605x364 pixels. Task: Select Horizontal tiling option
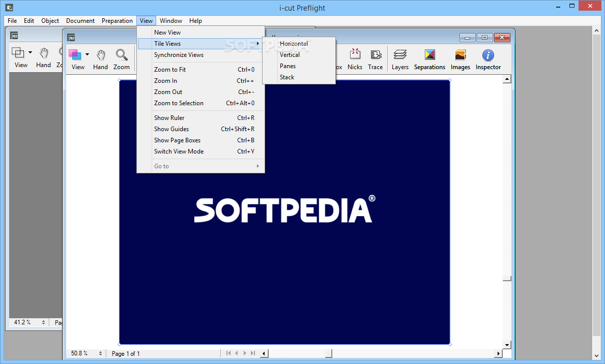299,44
